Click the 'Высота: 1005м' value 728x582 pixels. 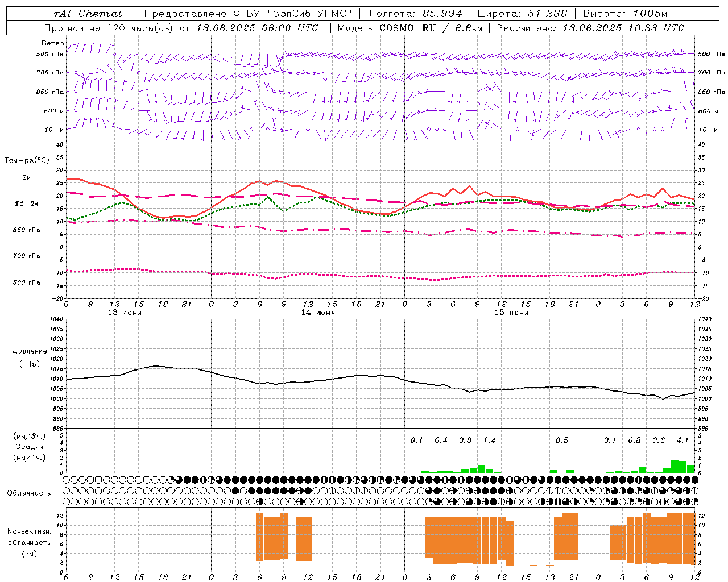(x=625, y=14)
